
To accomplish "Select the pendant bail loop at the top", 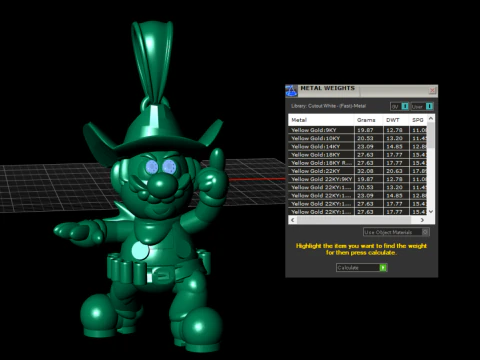I will 152,62.
